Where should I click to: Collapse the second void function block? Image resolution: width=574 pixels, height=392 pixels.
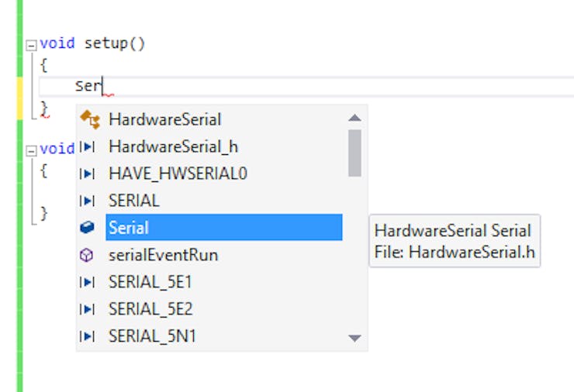coord(32,150)
